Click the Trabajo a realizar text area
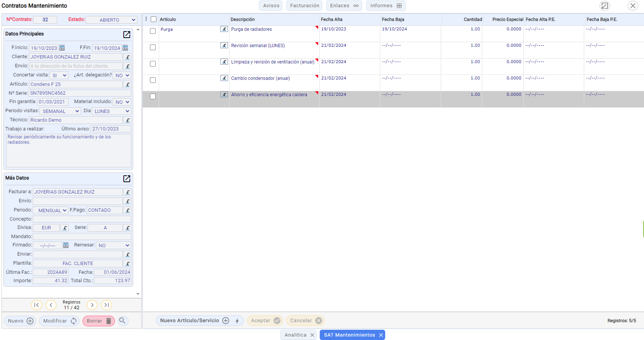This screenshot has height=340, width=644. [x=69, y=151]
